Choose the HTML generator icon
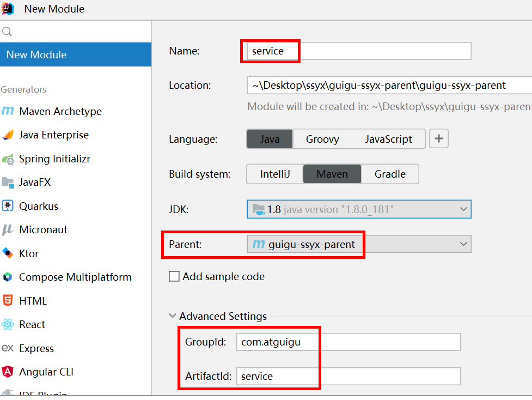This screenshot has width=532, height=400. click(x=8, y=301)
